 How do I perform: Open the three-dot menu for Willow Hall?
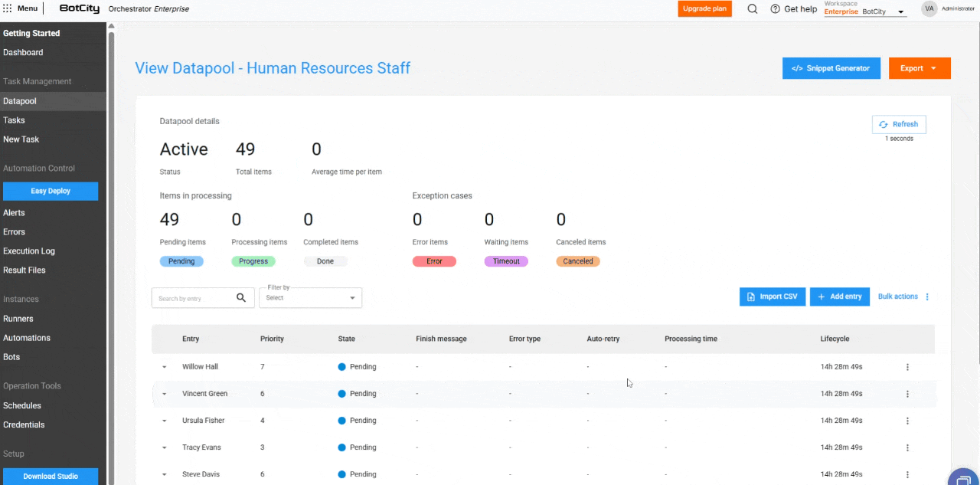tap(907, 367)
